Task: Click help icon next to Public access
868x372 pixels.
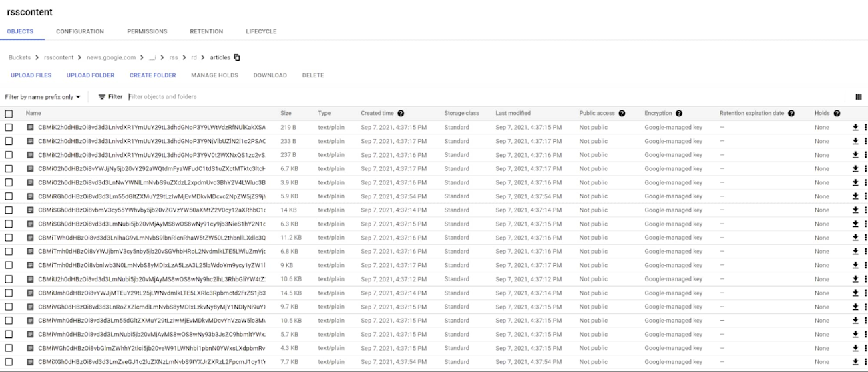Action: (622, 114)
